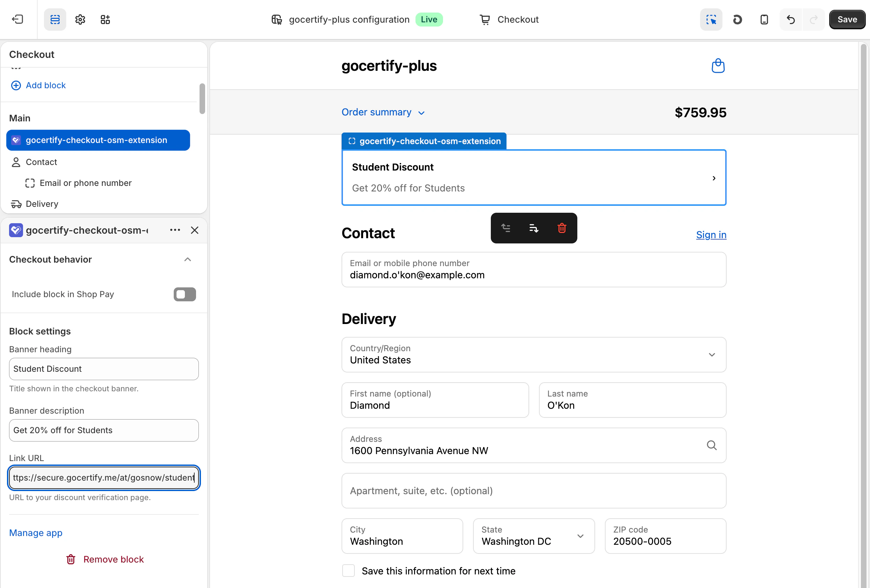The height and width of the screenshot is (588, 870).
Task: Enable Include block in Shop Pay
Action: pos(185,294)
